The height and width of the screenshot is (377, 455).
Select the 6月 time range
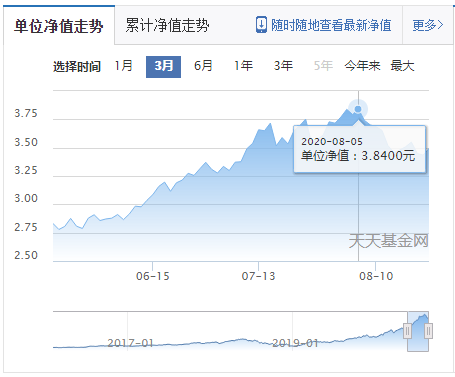(x=203, y=66)
